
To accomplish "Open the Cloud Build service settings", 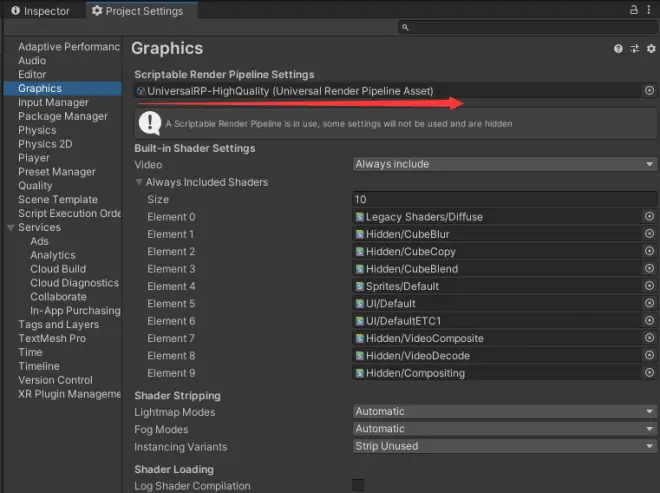I will click(x=58, y=269).
